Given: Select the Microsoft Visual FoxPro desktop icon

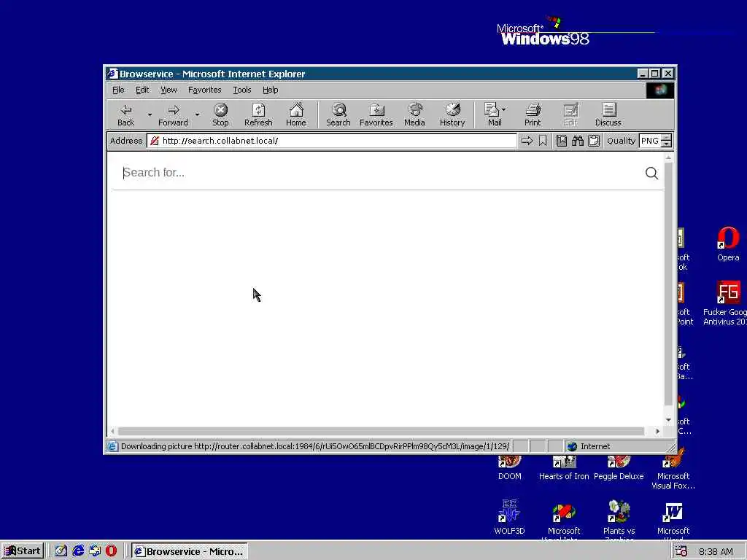Looking at the screenshot, I should [x=673, y=469].
